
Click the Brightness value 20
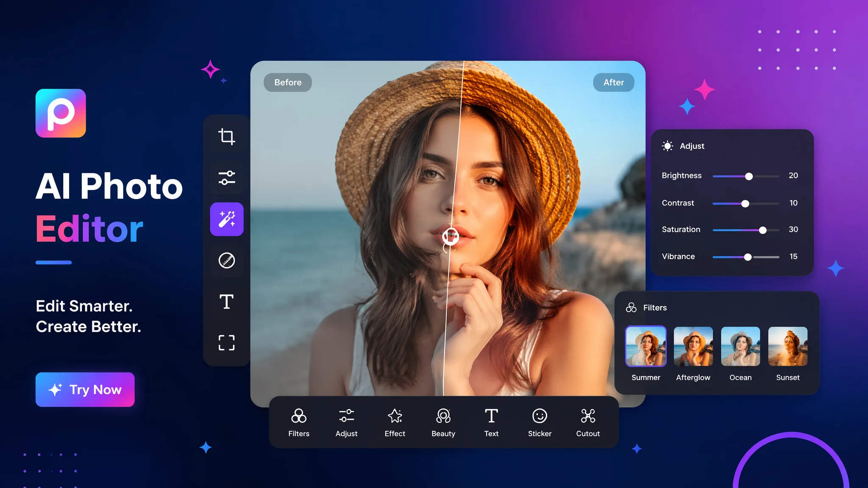pos(793,175)
